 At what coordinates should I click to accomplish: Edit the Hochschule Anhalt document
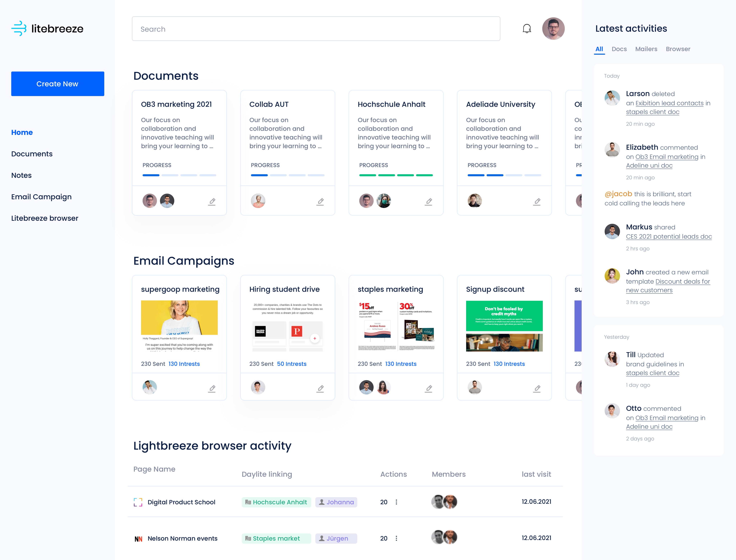(429, 201)
